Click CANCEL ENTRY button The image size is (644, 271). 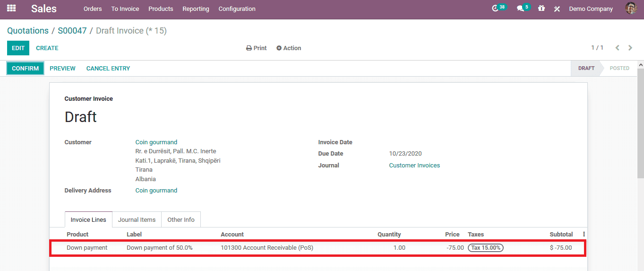(108, 68)
